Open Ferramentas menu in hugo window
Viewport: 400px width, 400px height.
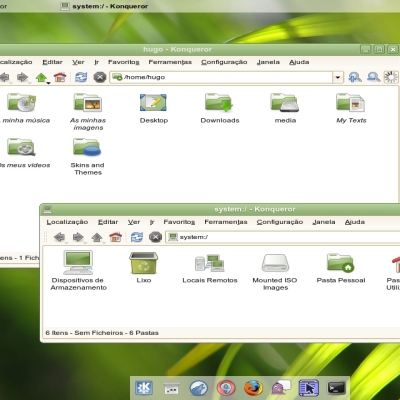pyautogui.click(x=170, y=62)
